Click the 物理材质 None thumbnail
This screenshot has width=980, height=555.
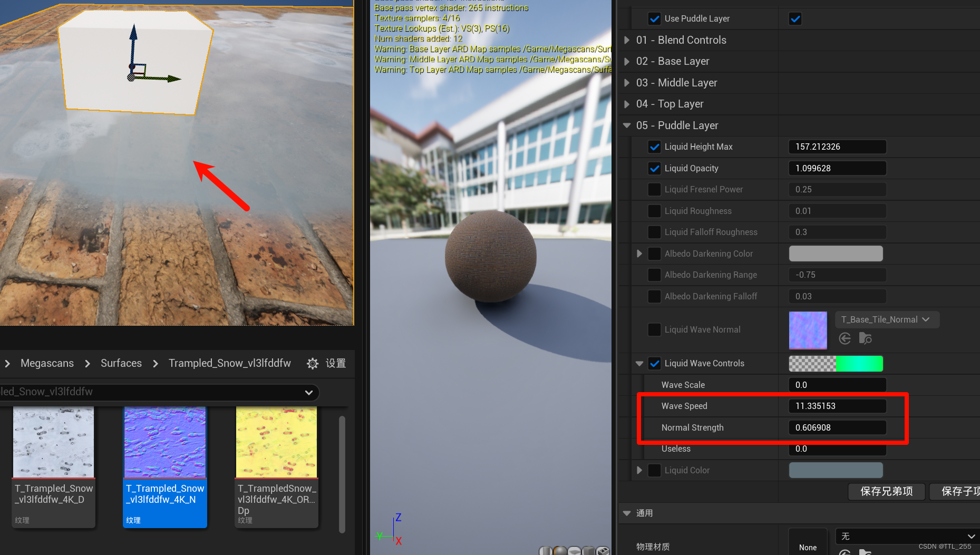tap(808, 542)
